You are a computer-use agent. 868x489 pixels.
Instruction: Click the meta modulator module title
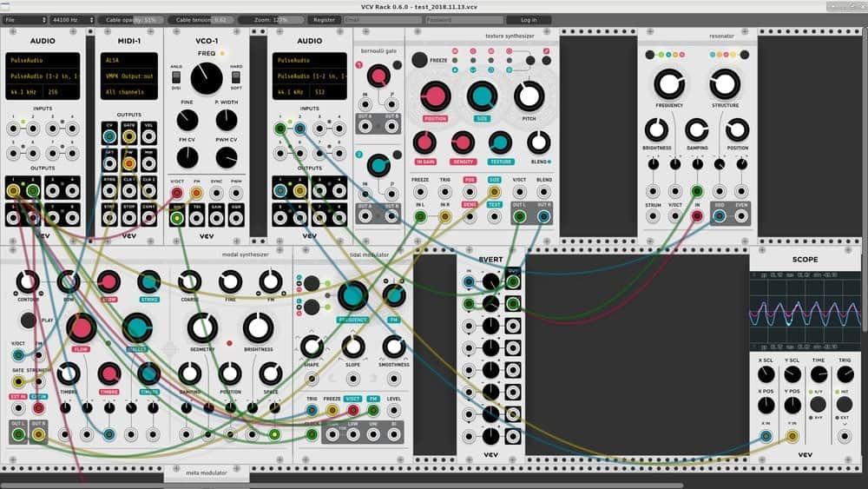point(207,473)
